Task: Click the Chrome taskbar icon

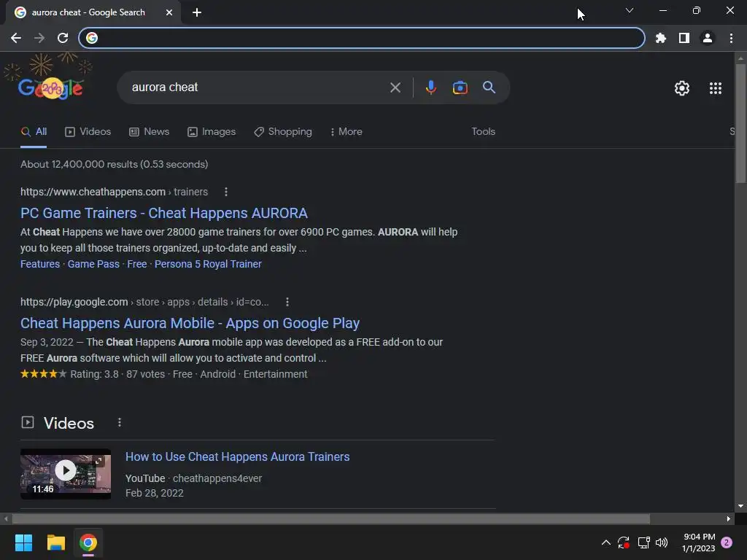Action: tap(88, 542)
